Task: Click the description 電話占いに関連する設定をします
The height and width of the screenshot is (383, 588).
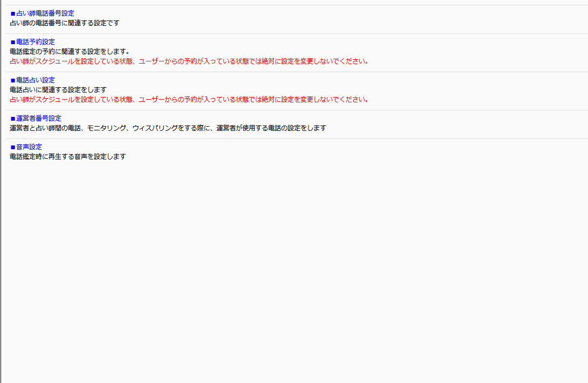Action: click(58, 89)
